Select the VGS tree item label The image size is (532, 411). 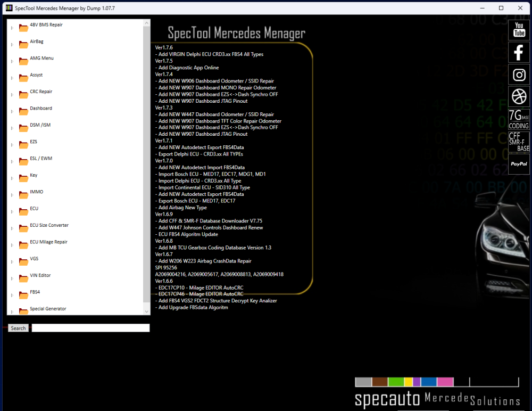(34, 259)
